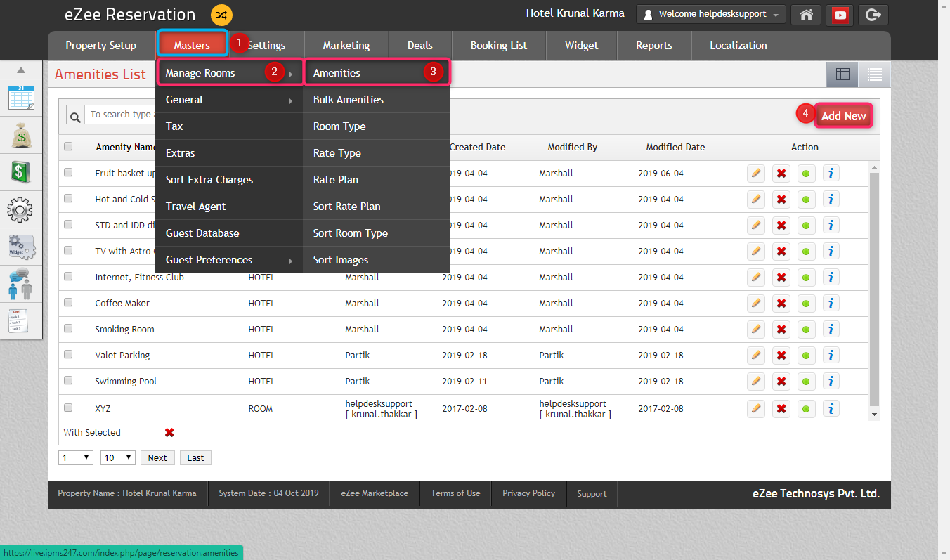950x560 pixels.
Task: View info for Valet Parking amenity
Action: [x=831, y=356]
